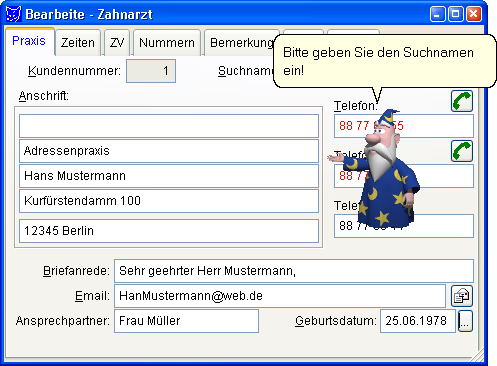Click the Geburtsdatum label

point(336,321)
